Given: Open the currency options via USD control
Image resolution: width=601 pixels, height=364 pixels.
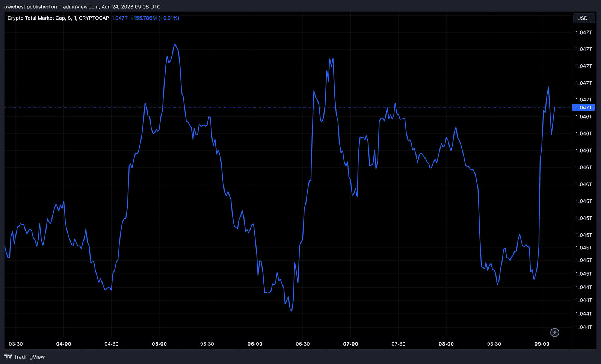Looking at the screenshot, I should coord(584,18).
